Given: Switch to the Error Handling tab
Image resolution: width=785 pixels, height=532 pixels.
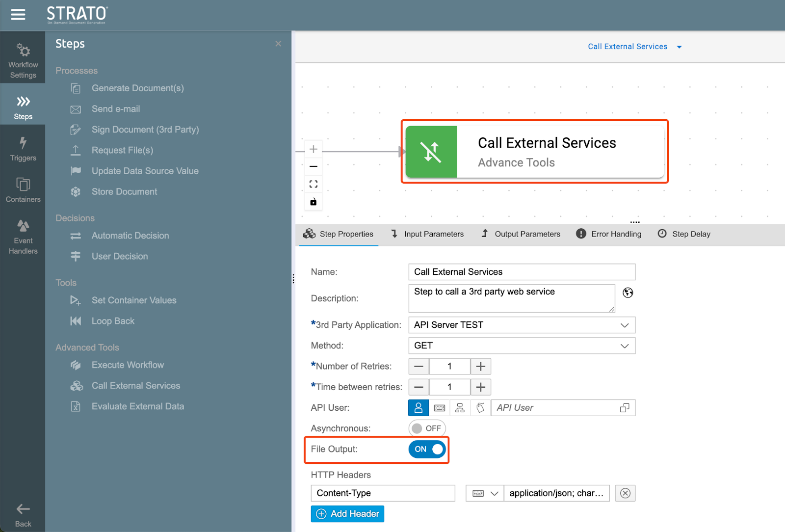Looking at the screenshot, I should click(609, 234).
